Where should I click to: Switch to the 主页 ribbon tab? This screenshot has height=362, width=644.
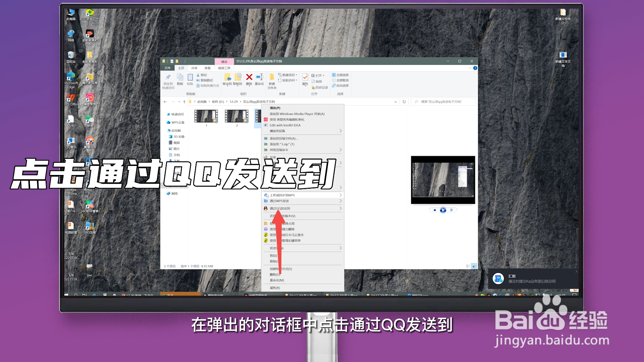[x=181, y=68]
